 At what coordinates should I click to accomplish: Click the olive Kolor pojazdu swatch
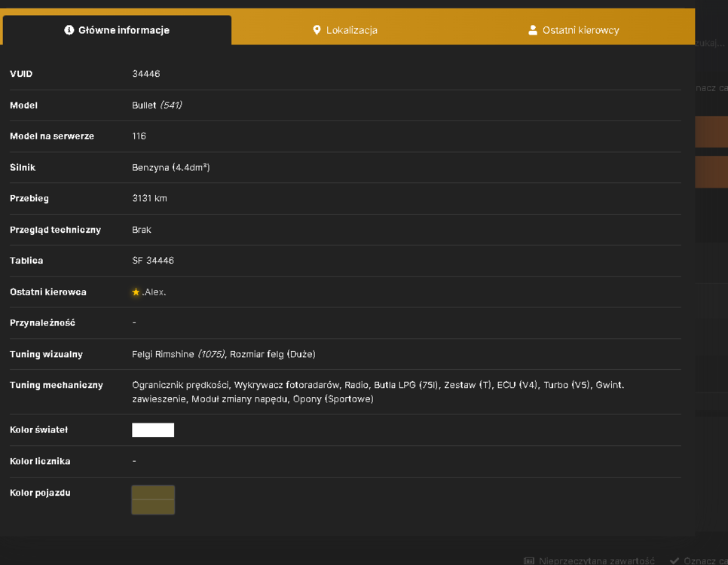pyautogui.click(x=153, y=500)
